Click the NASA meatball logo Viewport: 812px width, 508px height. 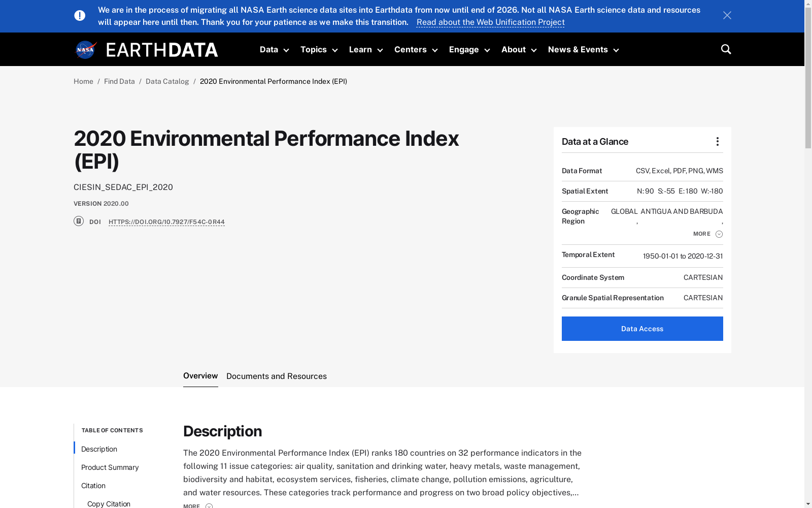point(86,50)
